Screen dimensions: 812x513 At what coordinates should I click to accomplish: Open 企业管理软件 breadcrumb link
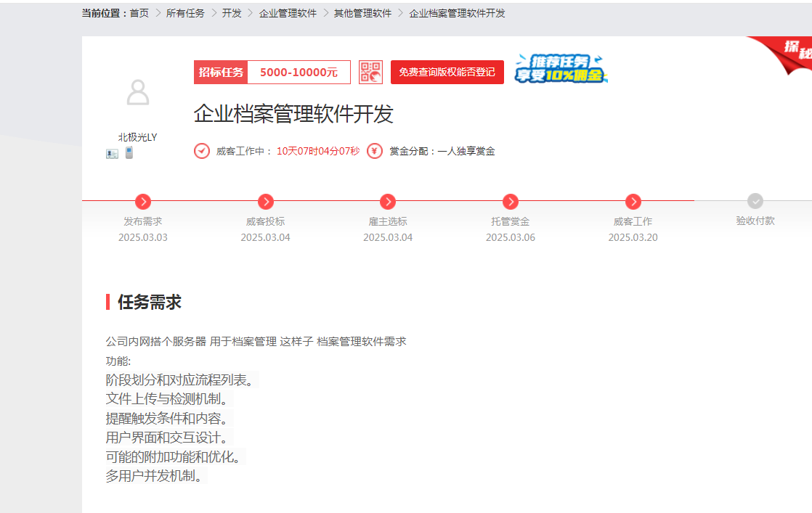click(x=288, y=13)
